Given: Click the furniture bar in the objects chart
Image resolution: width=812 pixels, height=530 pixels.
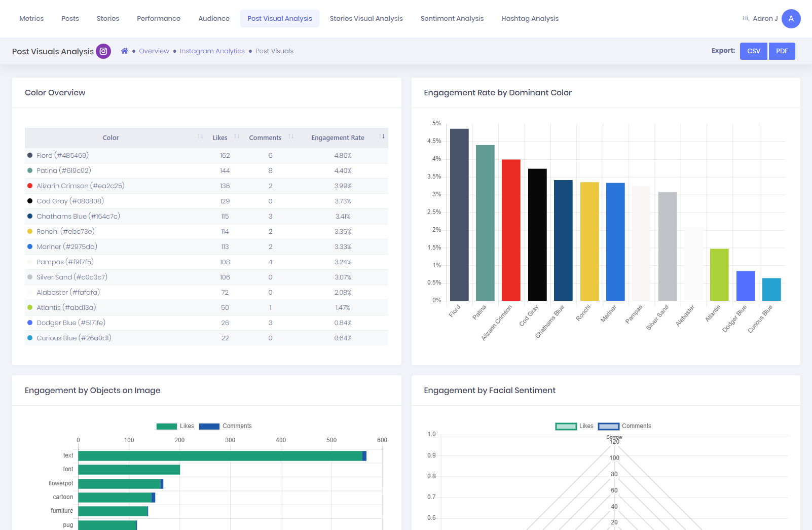Looking at the screenshot, I should [x=113, y=511].
